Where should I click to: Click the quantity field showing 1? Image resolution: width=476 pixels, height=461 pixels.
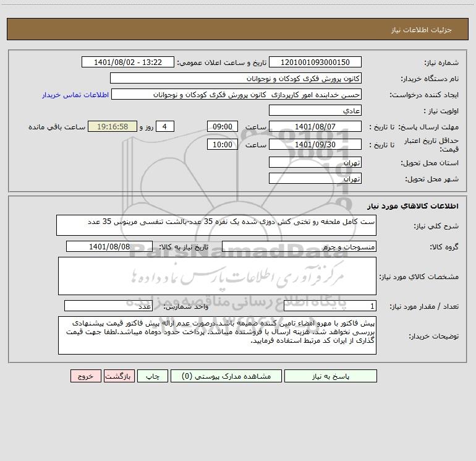coord(330,306)
